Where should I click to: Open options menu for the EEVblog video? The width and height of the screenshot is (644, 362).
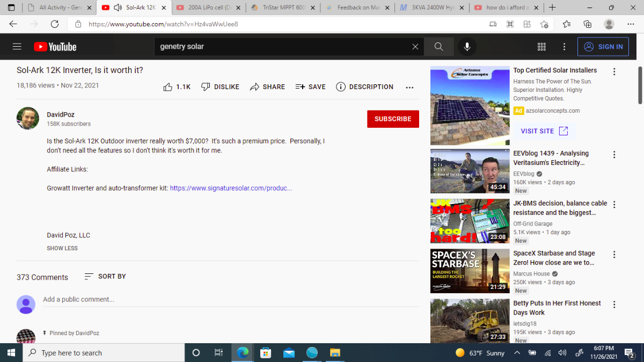point(614,155)
